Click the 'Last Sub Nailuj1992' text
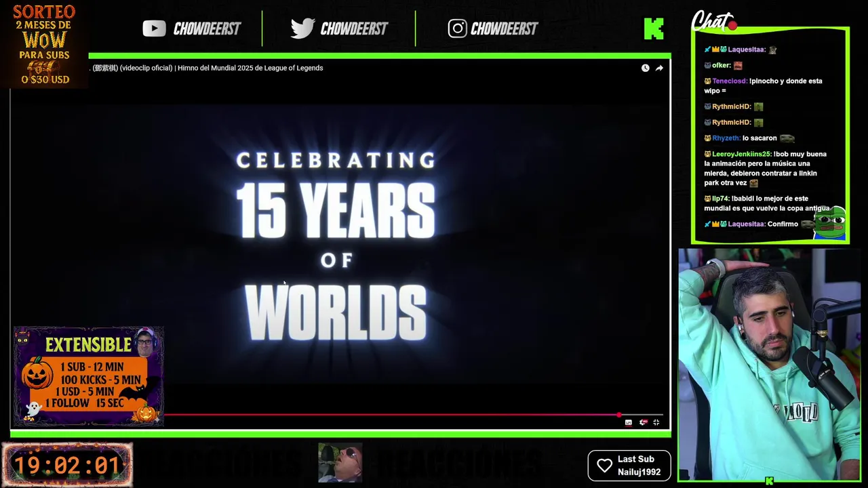This screenshot has height=488, width=868. coord(639,466)
